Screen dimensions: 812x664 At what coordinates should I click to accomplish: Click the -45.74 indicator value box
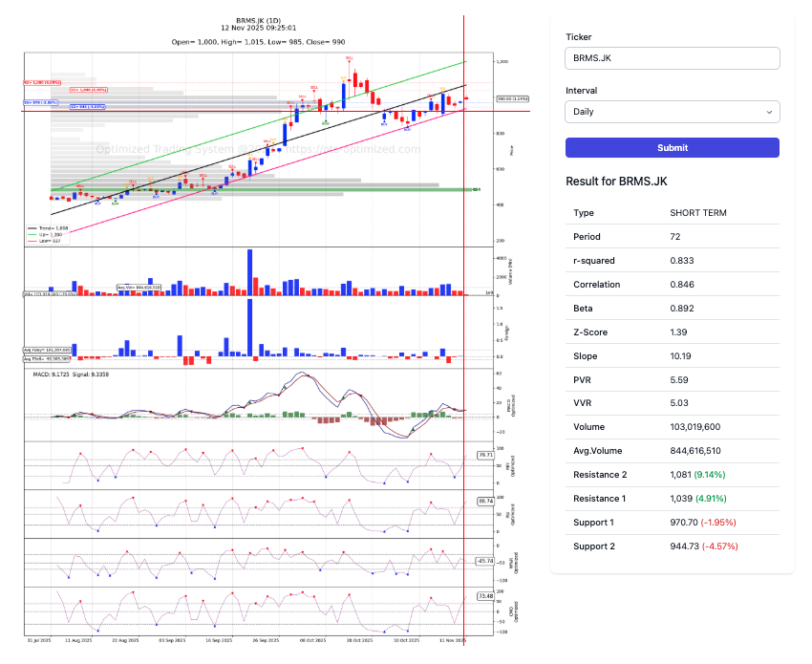[484, 561]
